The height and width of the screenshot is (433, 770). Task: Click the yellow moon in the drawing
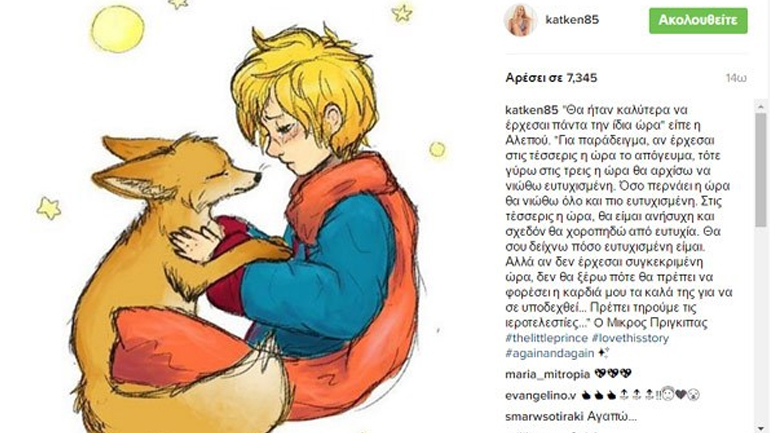coord(117,28)
